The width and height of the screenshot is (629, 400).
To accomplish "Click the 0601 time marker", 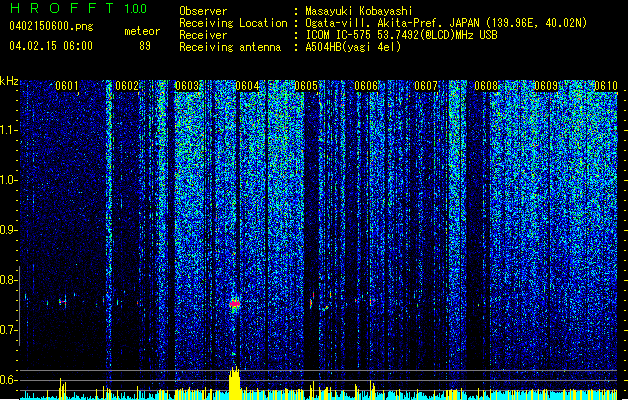I will coord(67,86).
